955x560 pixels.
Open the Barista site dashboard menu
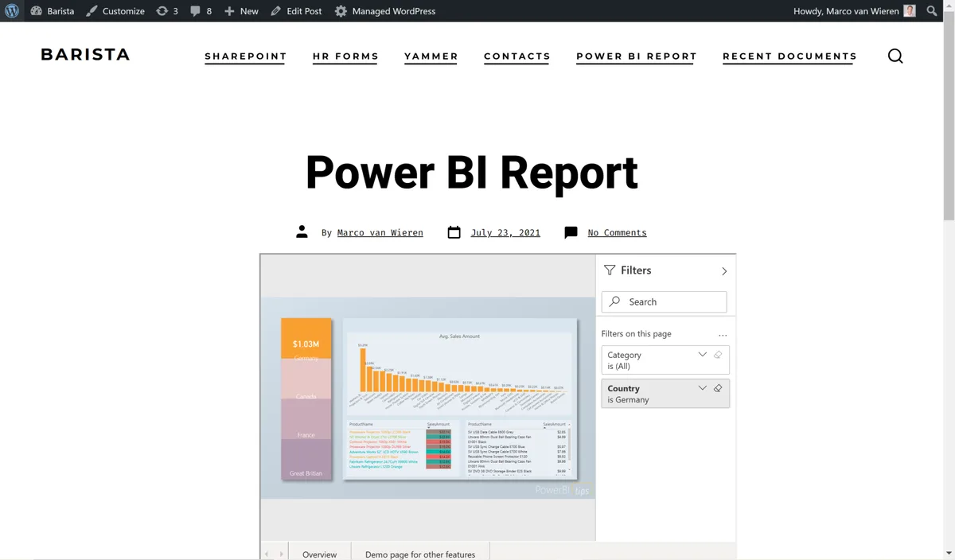pyautogui.click(x=52, y=11)
